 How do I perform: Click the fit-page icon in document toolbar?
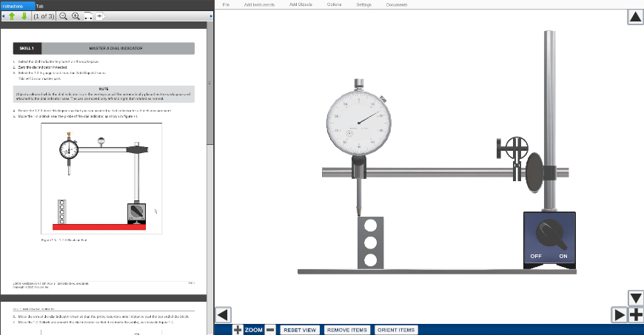coord(101,16)
